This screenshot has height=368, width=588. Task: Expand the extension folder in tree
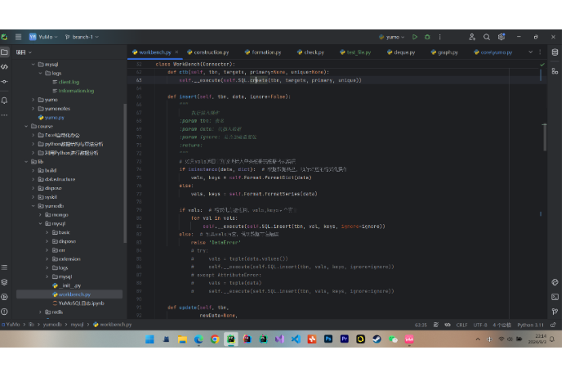pos(47,258)
